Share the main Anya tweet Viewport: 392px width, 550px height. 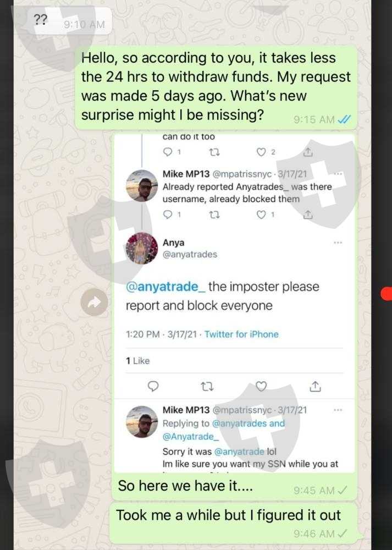pyautogui.click(x=315, y=386)
